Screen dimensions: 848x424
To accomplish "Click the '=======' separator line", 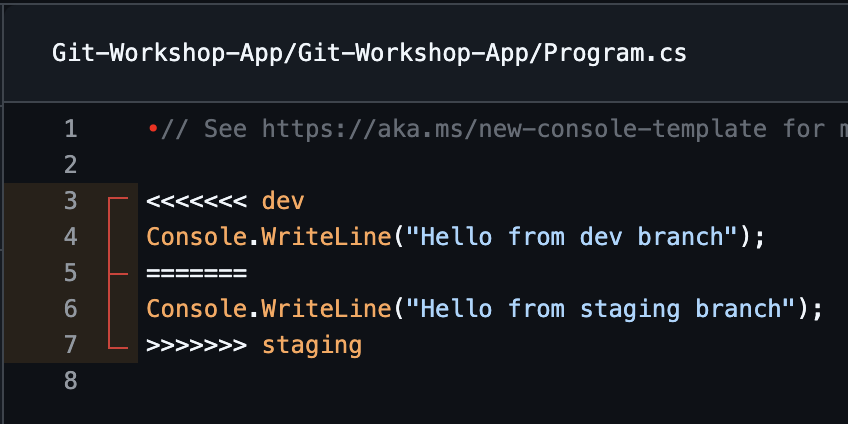I will pyautogui.click(x=197, y=273).
